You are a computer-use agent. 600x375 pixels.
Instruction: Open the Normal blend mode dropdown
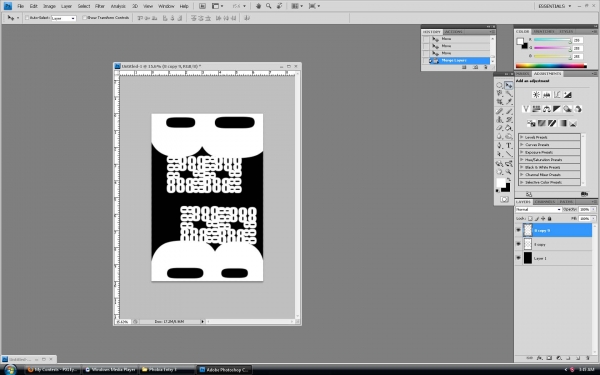click(538, 209)
